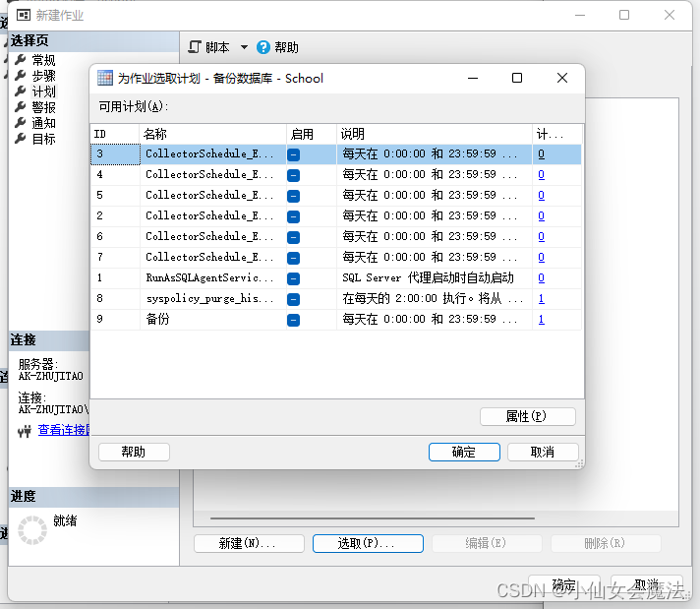Minimize the 为作业选取计划 dialog

coord(473,78)
